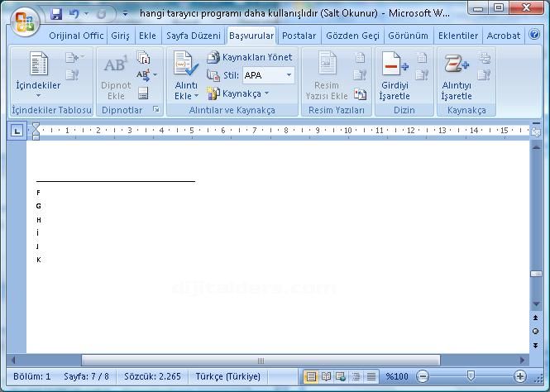Click the Previous Page double-arrow button
550x392 pixels.
coord(536,318)
